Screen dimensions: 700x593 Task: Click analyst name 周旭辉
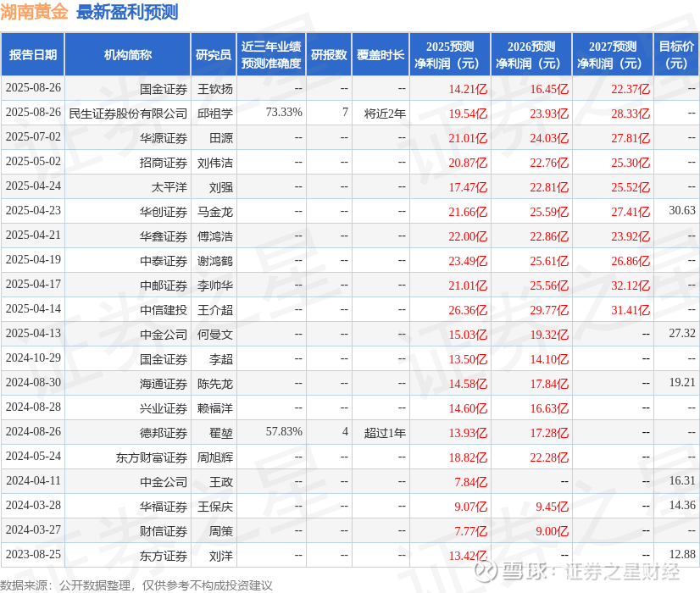tap(215, 457)
